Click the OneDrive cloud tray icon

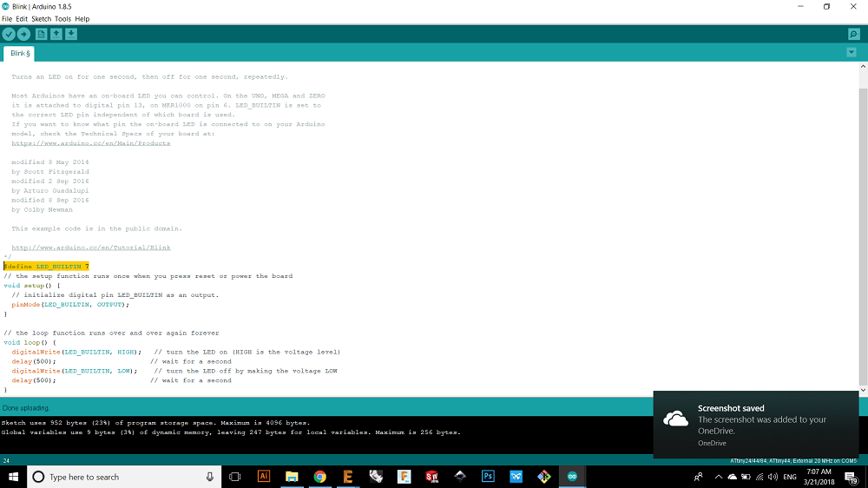click(x=733, y=477)
